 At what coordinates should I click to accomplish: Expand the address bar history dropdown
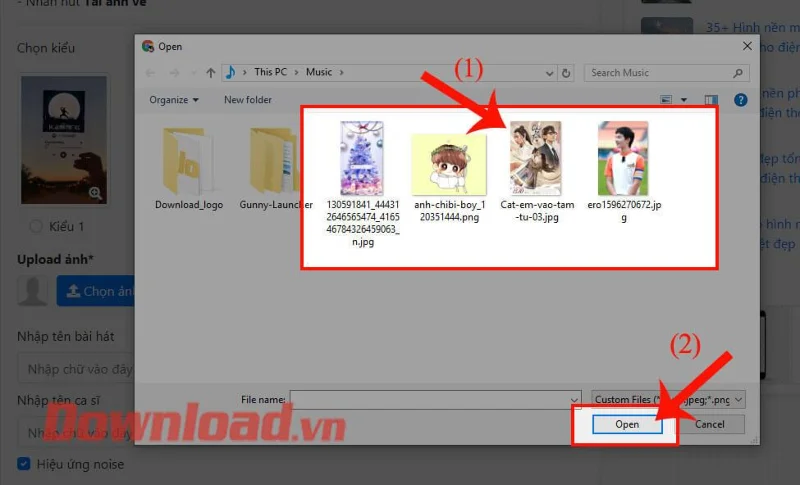(549, 73)
